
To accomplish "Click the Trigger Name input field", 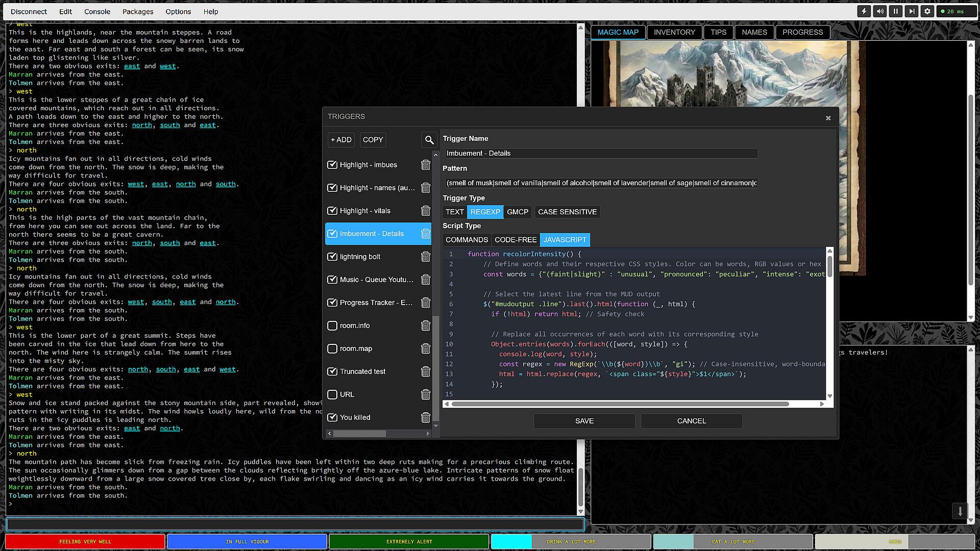I will pyautogui.click(x=600, y=153).
